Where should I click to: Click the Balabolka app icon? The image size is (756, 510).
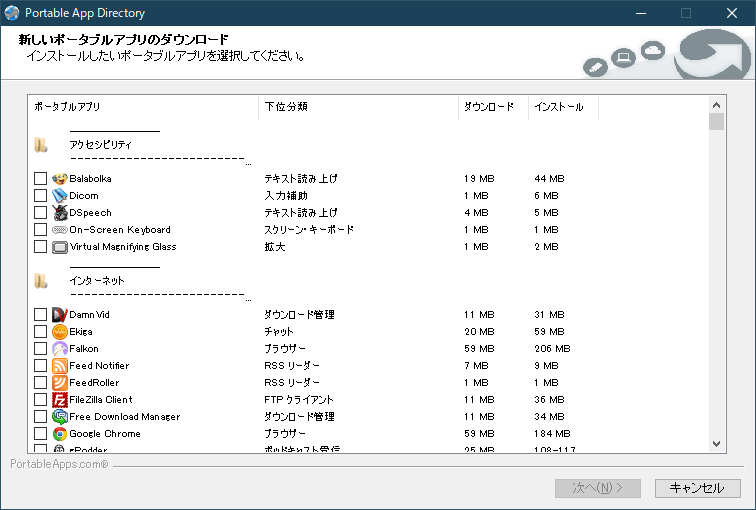click(x=60, y=179)
